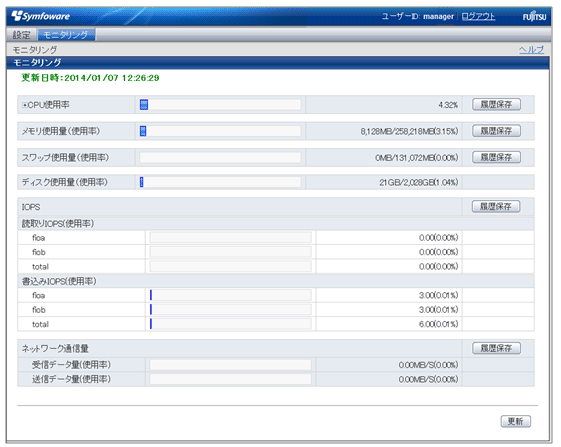The image size is (561, 447).
Task: Click the write fiob value 3.00(0.01%)
Action: click(x=439, y=310)
